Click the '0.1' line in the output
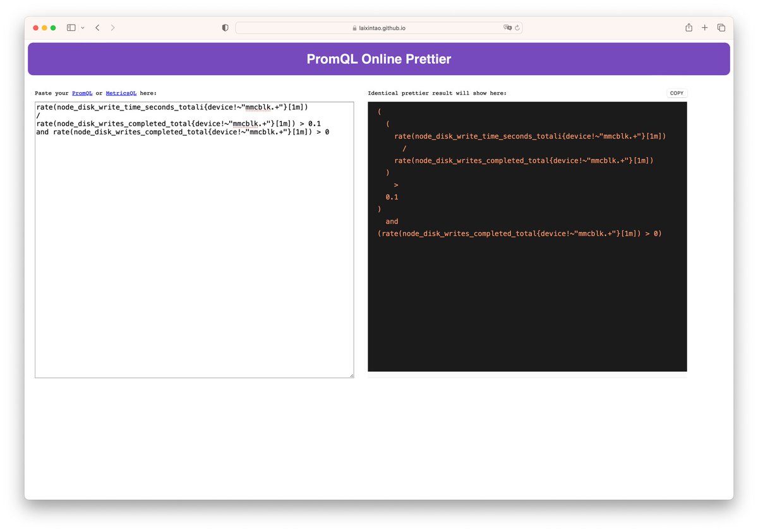 pos(392,197)
